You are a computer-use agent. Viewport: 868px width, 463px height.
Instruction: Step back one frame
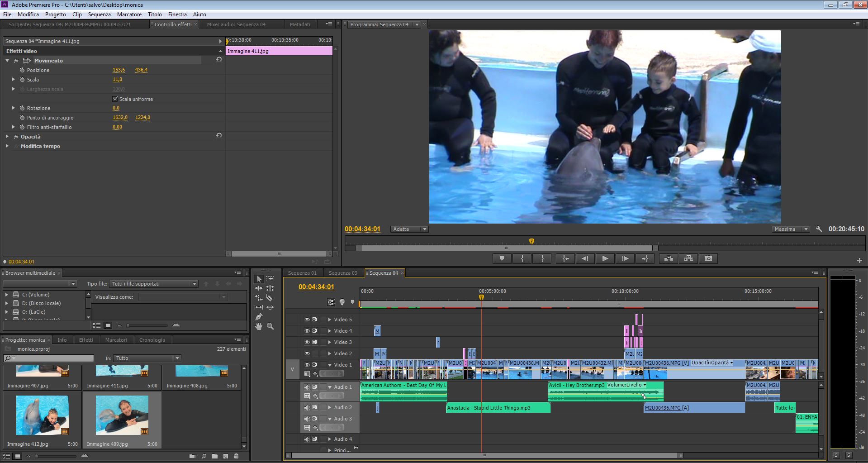[585, 258]
